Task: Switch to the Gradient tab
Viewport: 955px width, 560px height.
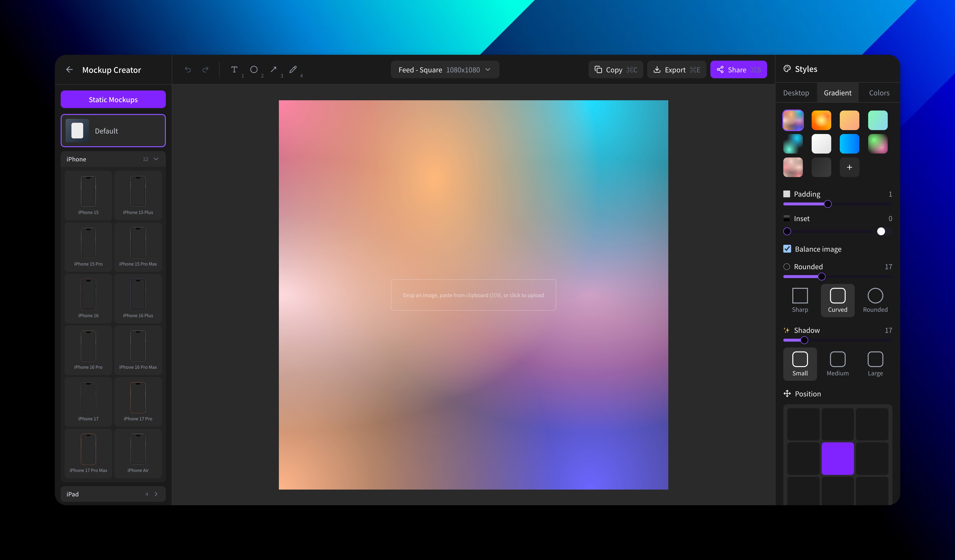Action: click(x=838, y=93)
